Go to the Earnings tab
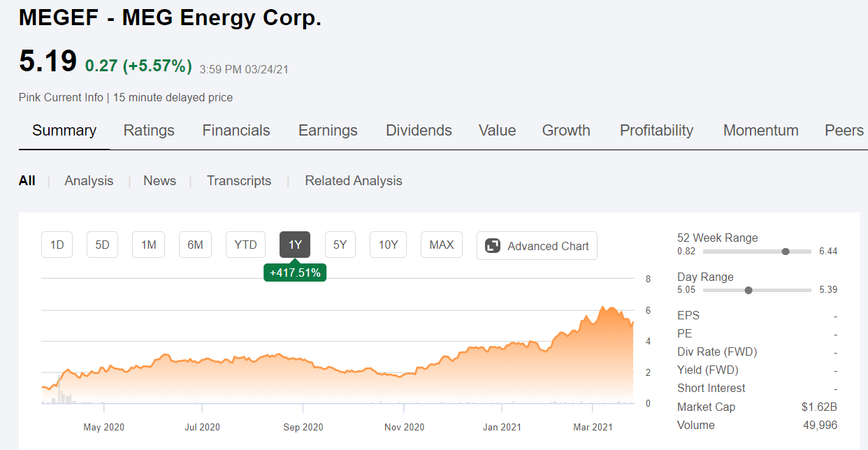868x450 pixels. coord(328,131)
